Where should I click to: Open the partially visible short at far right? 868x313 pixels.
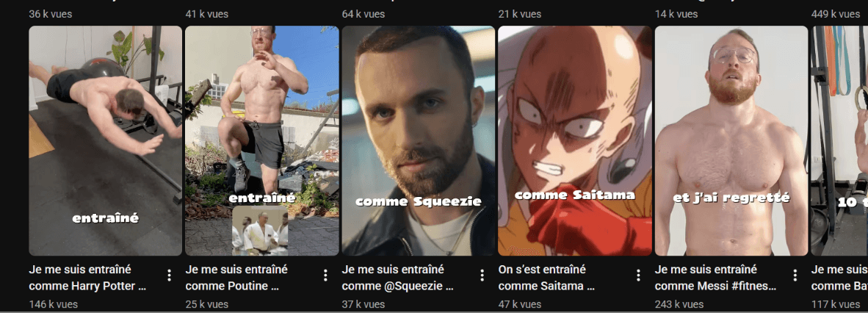click(x=840, y=141)
